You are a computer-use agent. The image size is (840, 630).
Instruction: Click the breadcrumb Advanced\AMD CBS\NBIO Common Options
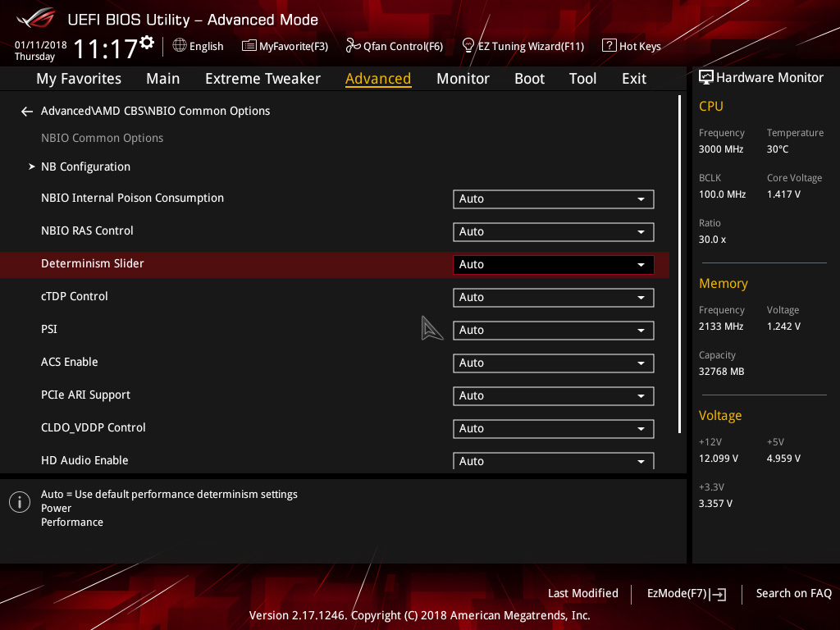pos(155,111)
